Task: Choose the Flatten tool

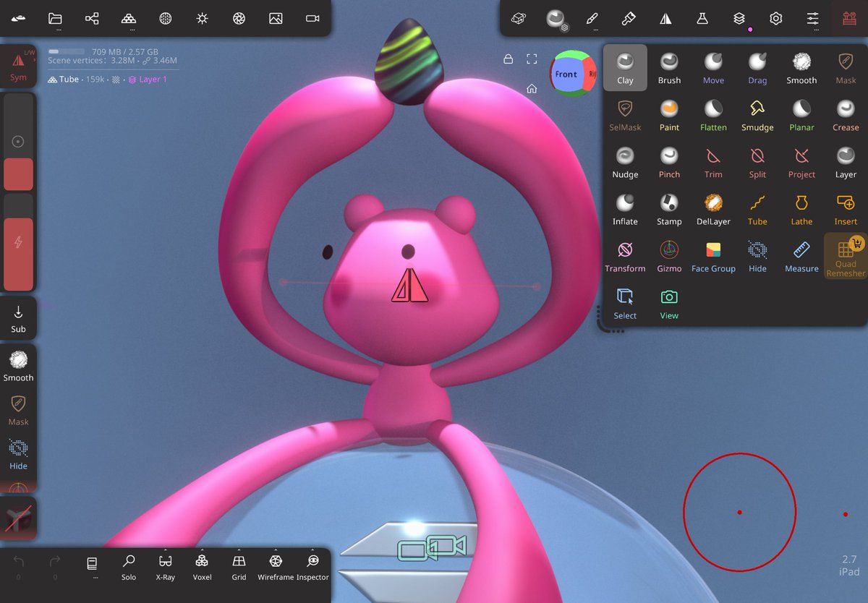Action: (x=713, y=115)
